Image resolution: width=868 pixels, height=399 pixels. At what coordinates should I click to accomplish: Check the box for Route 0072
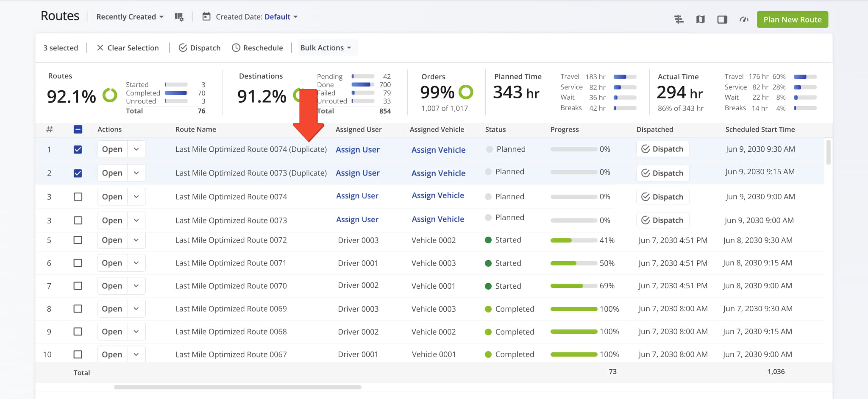[x=78, y=240]
